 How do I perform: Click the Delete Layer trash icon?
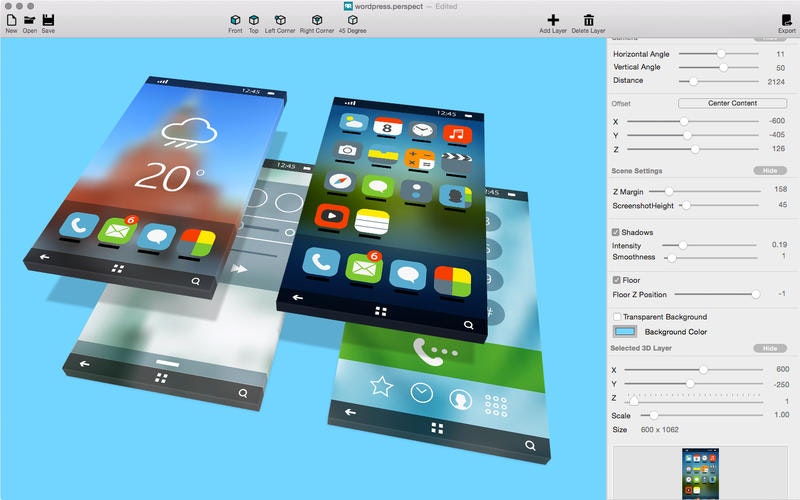pos(588,20)
